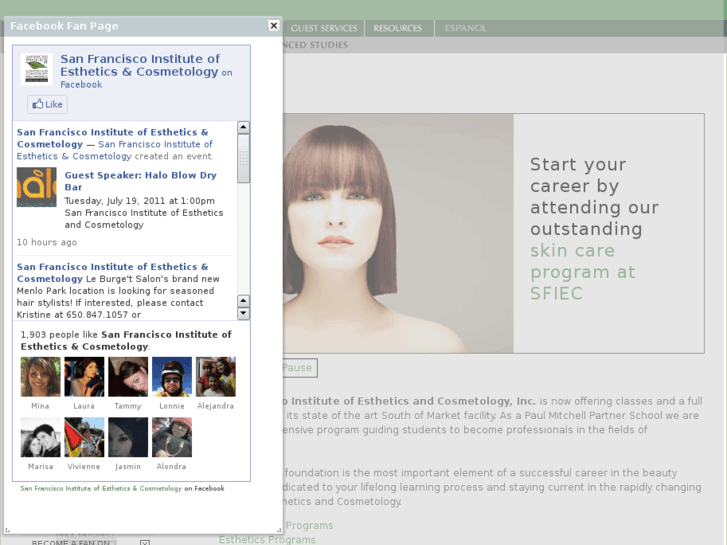Open Mina's profile picture

40,377
